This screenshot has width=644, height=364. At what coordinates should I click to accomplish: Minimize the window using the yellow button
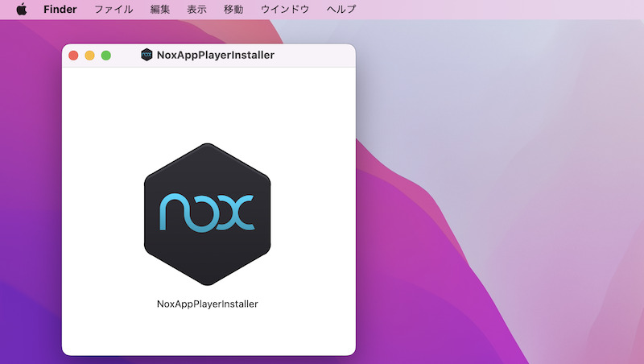tap(89, 56)
